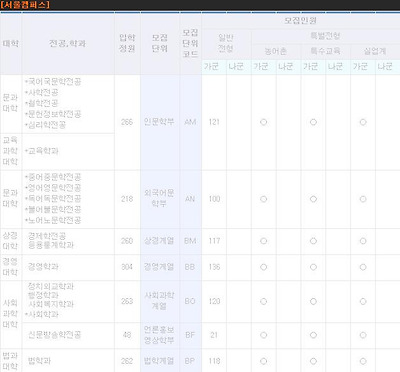Screen dimensions: 400x372
Task: Click the 불어불문학전공 entry
Action: [x=53, y=209]
